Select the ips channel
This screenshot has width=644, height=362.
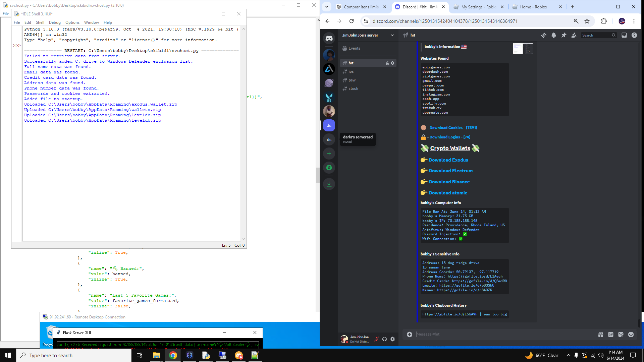click(x=351, y=71)
